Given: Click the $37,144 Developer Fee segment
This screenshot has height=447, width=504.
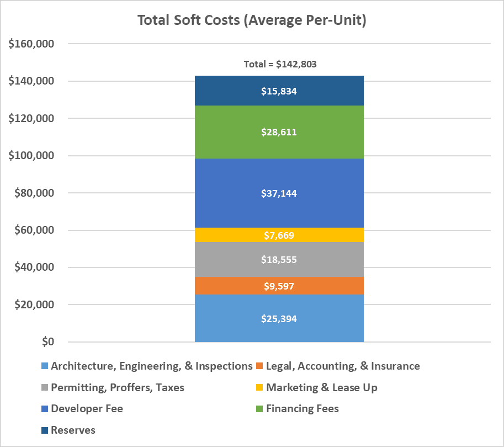Looking at the screenshot, I should (279, 193).
